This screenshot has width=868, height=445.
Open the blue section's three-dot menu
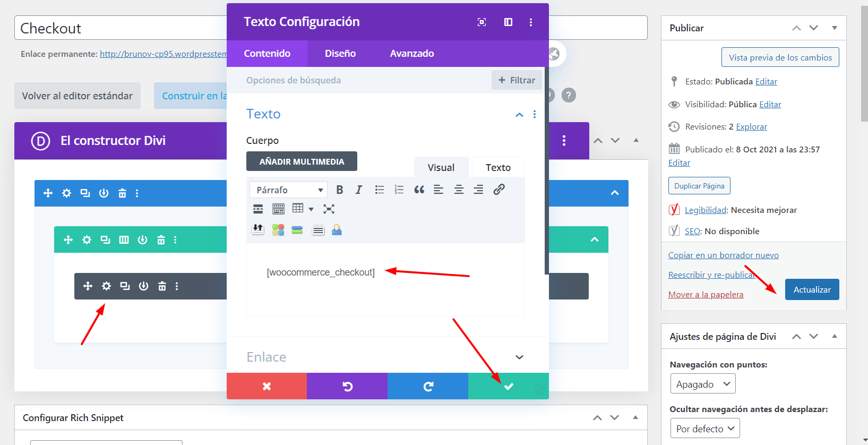(x=137, y=193)
